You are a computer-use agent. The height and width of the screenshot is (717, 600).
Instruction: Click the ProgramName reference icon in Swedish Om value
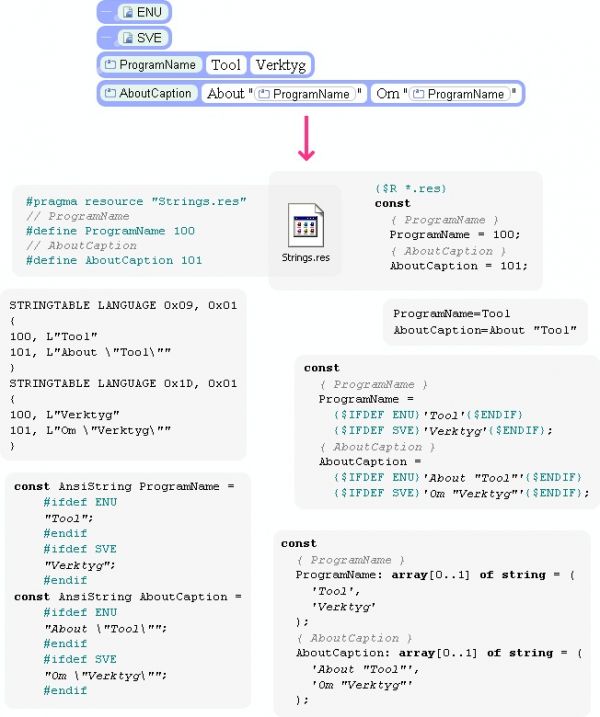(418, 94)
